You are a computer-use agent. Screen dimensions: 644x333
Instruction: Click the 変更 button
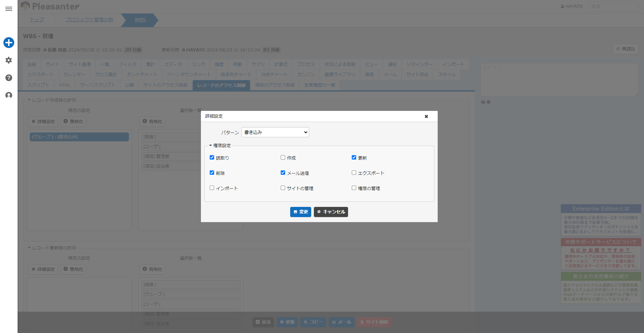[301, 212]
